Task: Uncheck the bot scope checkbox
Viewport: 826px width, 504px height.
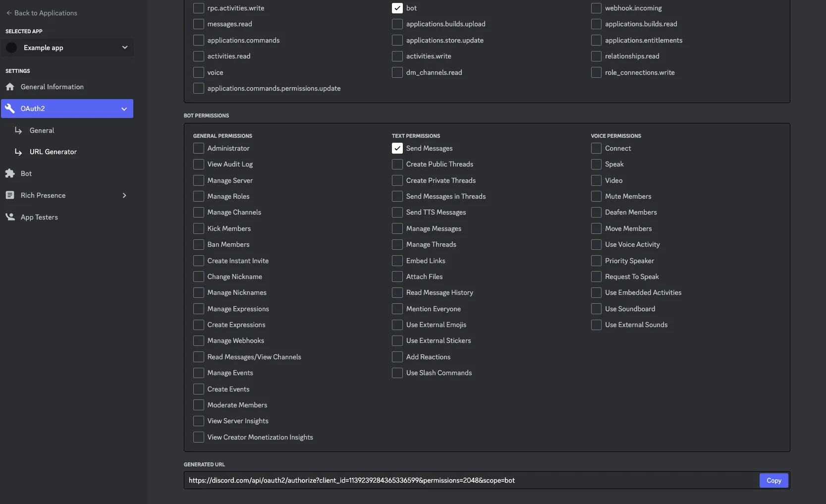Action: (x=397, y=8)
